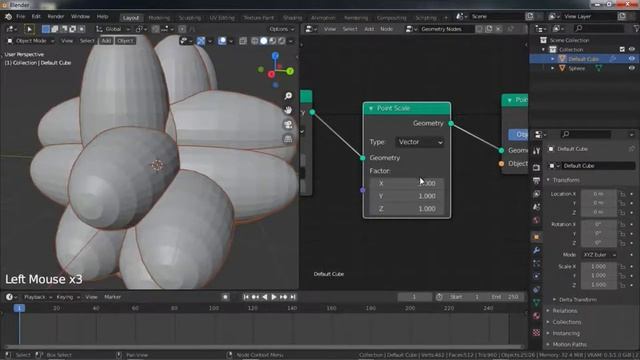Click the Factor Z value slider
640x360 pixels.
407,209
